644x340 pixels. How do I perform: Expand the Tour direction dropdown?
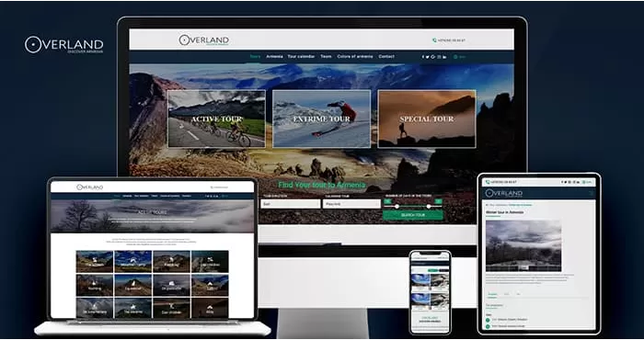pos(291,204)
